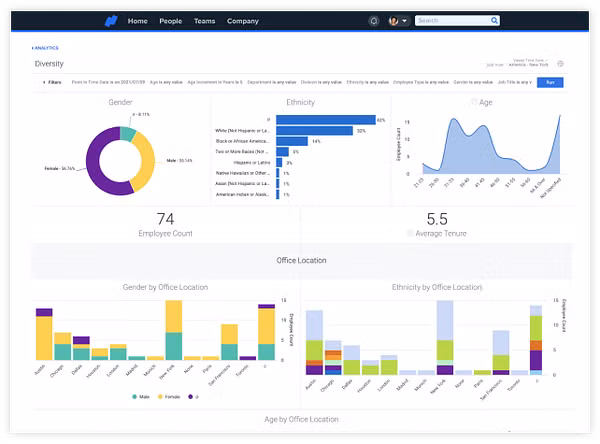The width and height of the screenshot is (600, 444).
Task: Click the search magnifier icon
Action: pyautogui.click(x=494, y=20)
